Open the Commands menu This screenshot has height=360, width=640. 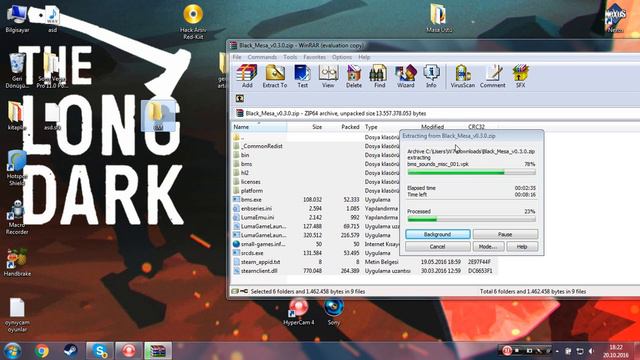(262, 57)
